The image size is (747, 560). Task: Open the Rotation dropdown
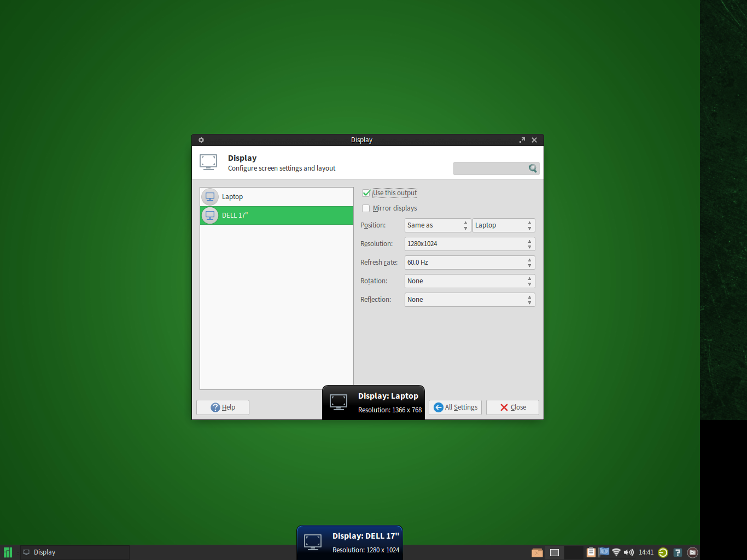tap(470, 281)
